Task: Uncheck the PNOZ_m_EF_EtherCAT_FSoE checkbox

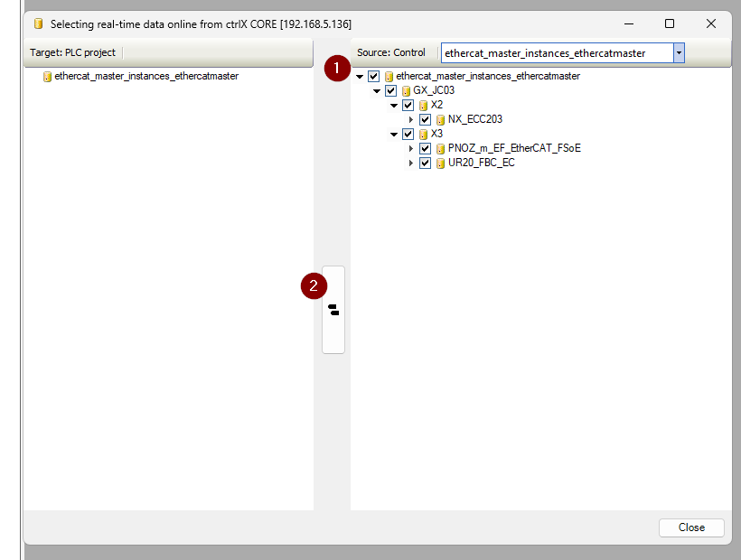Action: (426, 149)
